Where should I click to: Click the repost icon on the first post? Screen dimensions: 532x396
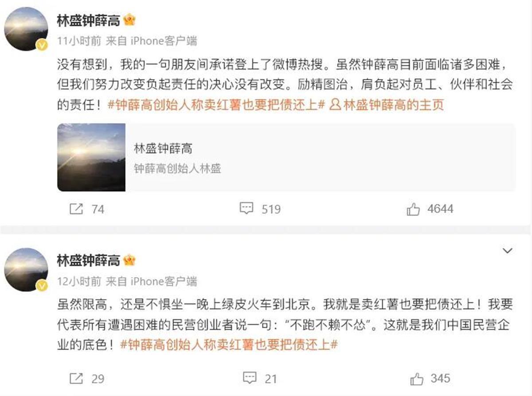point(76,208)
